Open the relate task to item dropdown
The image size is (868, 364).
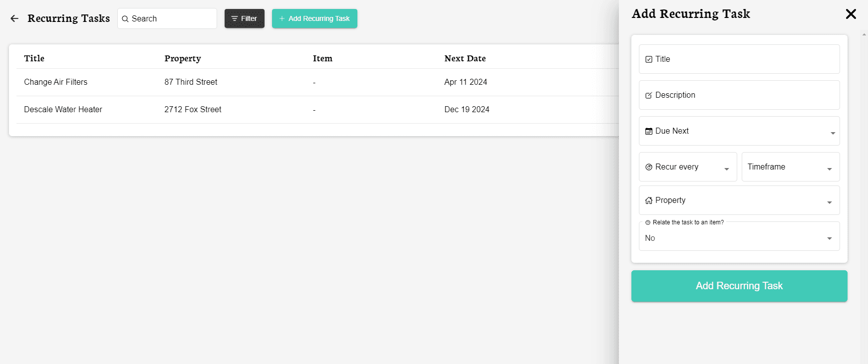point(829,238)
